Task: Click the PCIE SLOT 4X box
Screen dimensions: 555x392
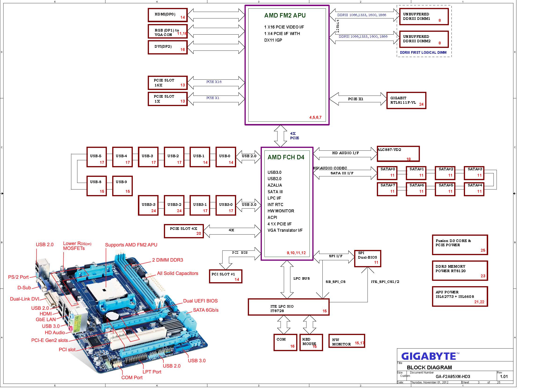Action: (184, 231)
